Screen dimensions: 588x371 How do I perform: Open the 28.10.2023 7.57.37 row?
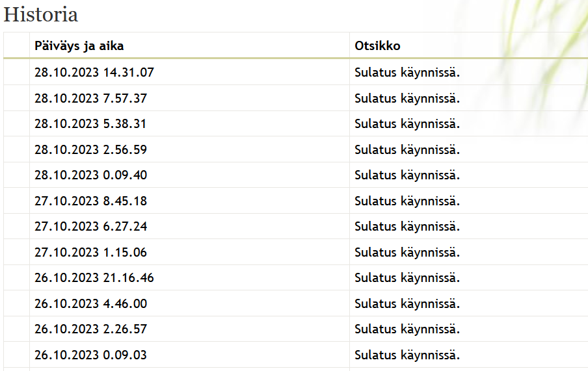pyautogui.click(x=90, y=98)
